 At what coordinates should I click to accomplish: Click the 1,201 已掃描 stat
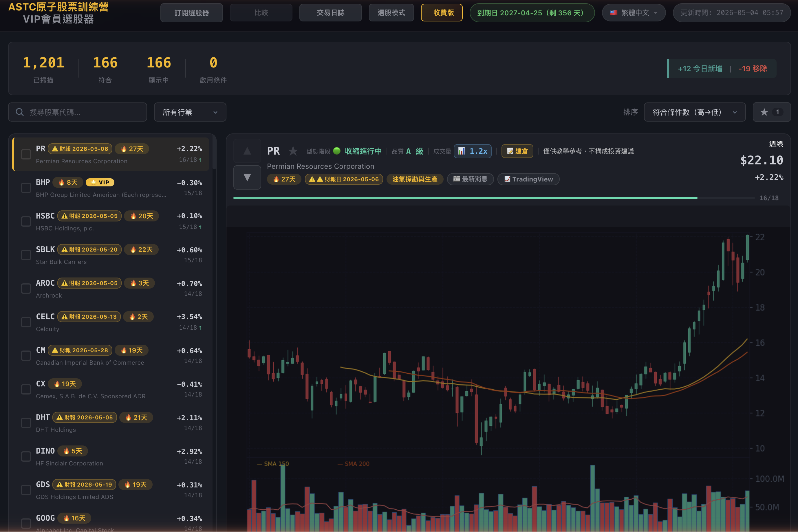(x=43, y=69)
